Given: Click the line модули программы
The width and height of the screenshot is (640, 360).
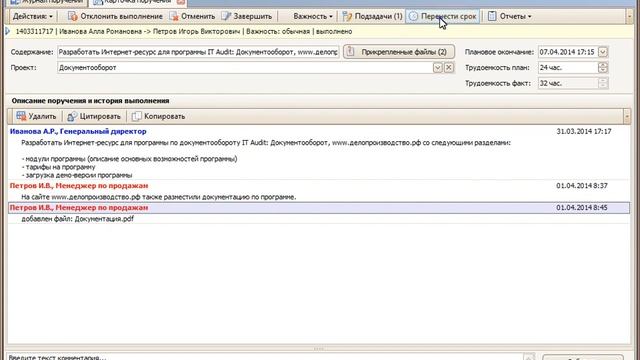Looking at the screenshot, I should pyautogui.click(x=129, y=159).
